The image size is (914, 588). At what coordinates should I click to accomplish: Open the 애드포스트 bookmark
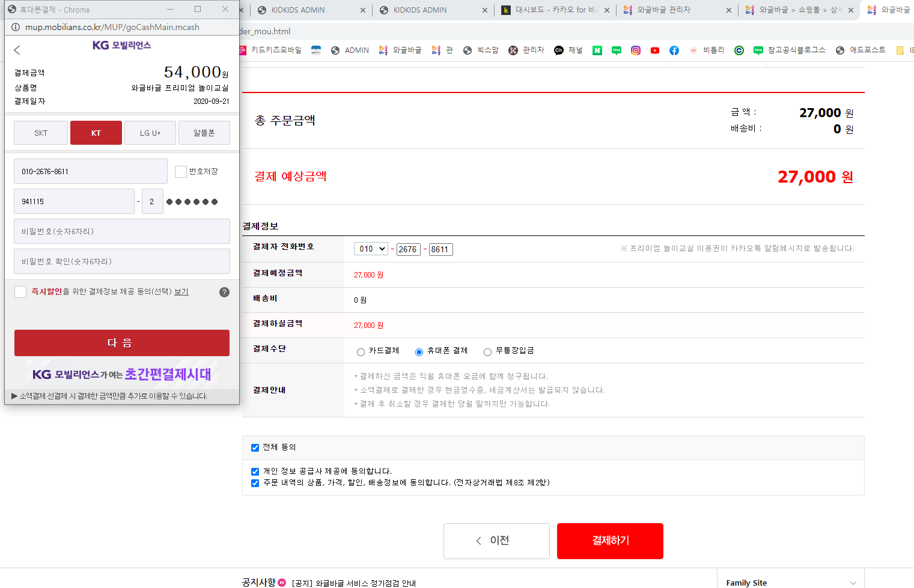(861, 50)
